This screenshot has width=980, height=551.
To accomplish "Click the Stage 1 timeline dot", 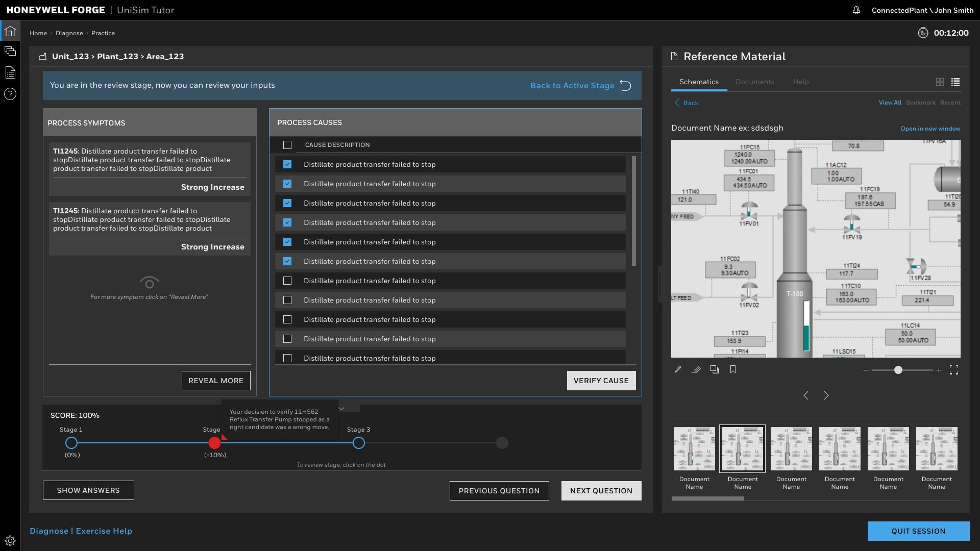I will [71, 443].
